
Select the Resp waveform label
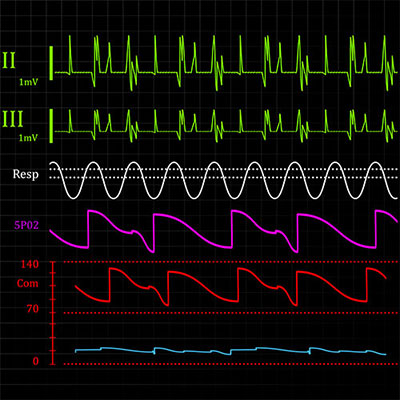tap(26, 174)
